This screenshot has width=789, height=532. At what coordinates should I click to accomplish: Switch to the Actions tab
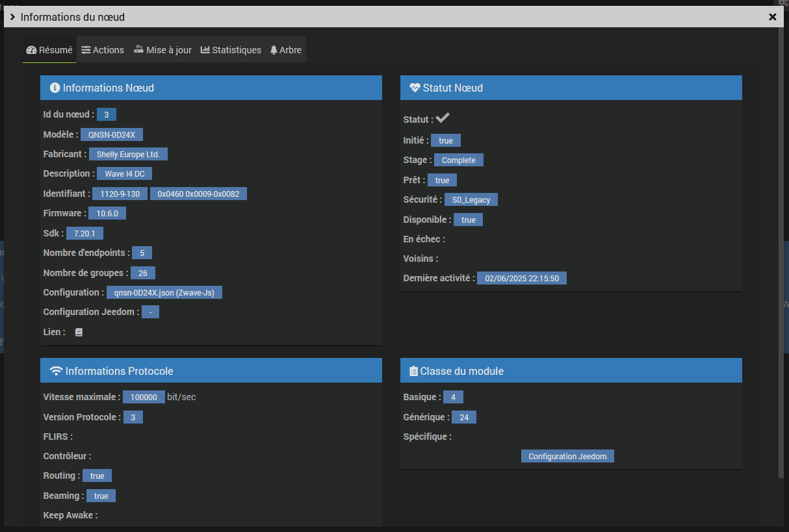coord(103,50)
